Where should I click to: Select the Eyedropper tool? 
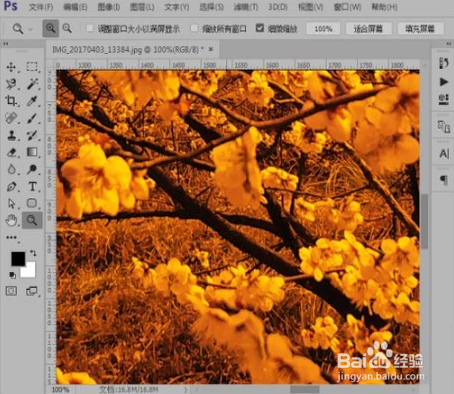32,101
